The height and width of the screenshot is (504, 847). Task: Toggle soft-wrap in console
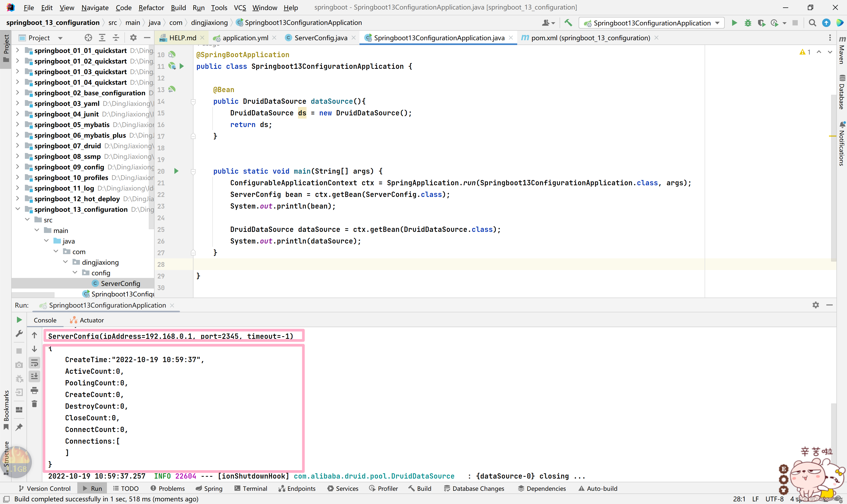click(34, 363)
